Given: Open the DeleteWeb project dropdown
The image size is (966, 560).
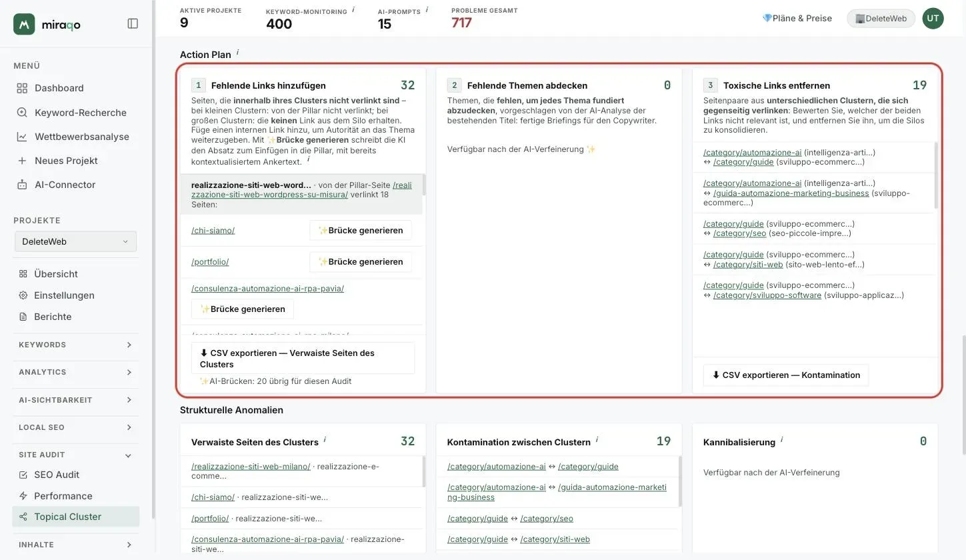Looking at the screenshot, I should (75, 241).
